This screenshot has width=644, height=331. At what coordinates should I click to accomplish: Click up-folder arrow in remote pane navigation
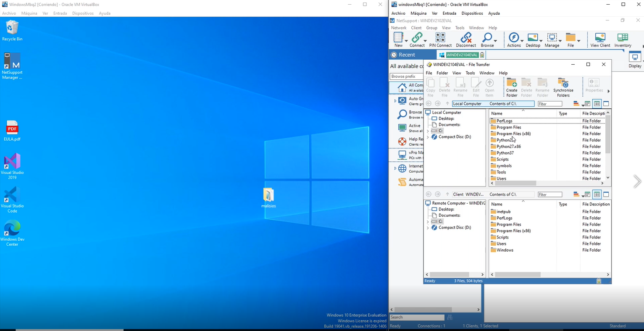tap(447, 194)
